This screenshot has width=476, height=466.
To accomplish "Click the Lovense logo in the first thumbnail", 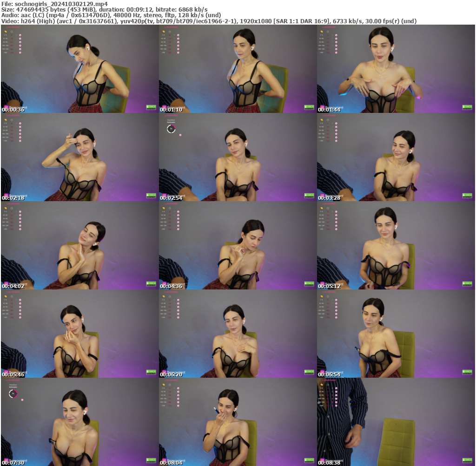I will click(x=13, y=27).
